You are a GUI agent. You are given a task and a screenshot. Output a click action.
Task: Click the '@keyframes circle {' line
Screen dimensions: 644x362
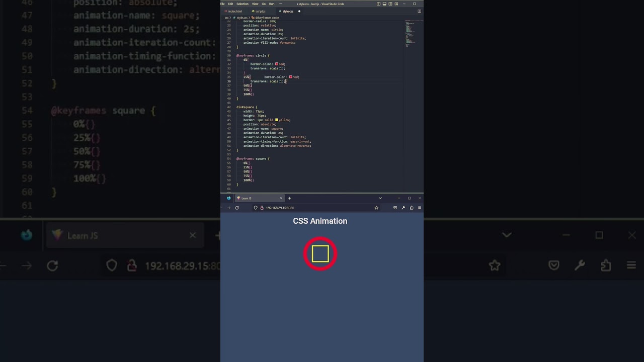pyautogui.click(x=253, y=56)
